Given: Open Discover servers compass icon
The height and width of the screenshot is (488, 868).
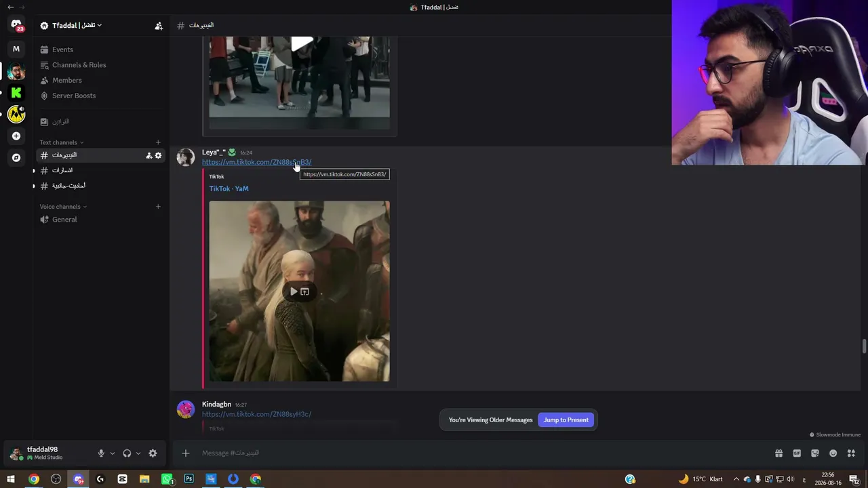Looking at the screenshot, I should pos(16,158).
